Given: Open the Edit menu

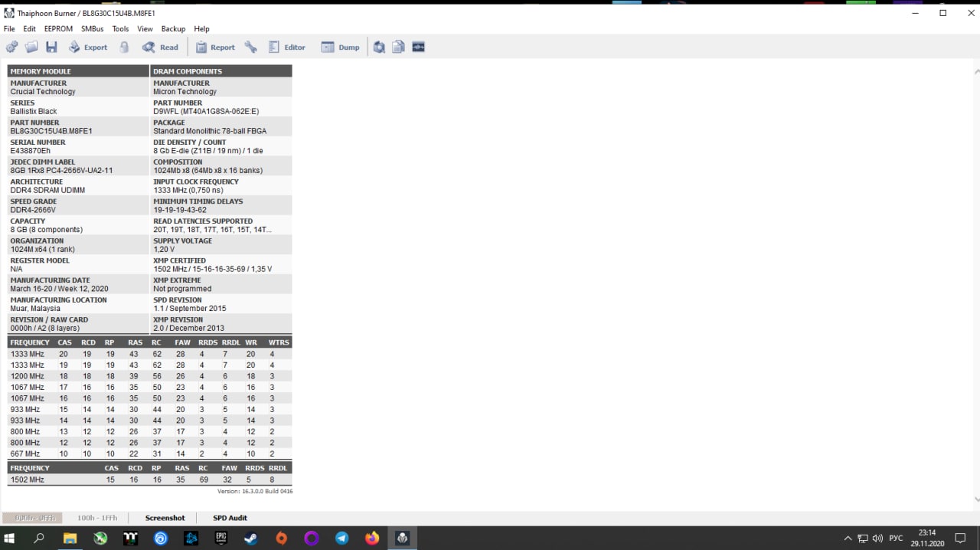Looking at the screenshot, I should pyautogui.click(x=29, y=29).
